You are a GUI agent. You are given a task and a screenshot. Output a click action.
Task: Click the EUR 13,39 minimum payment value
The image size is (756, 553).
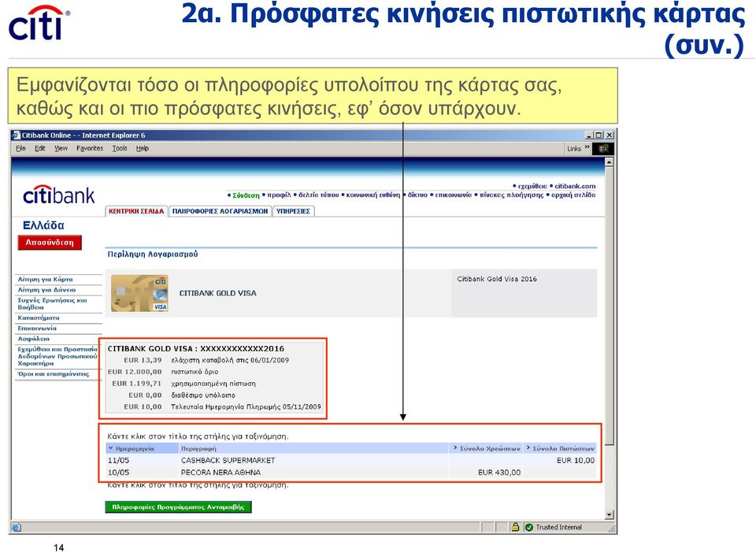pos(143,360)
